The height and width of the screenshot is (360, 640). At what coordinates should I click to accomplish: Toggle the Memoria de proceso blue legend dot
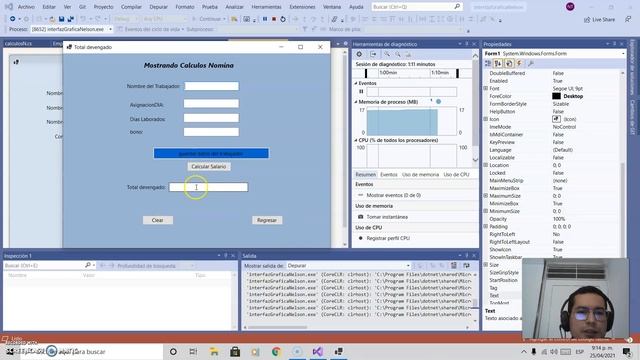438,101
